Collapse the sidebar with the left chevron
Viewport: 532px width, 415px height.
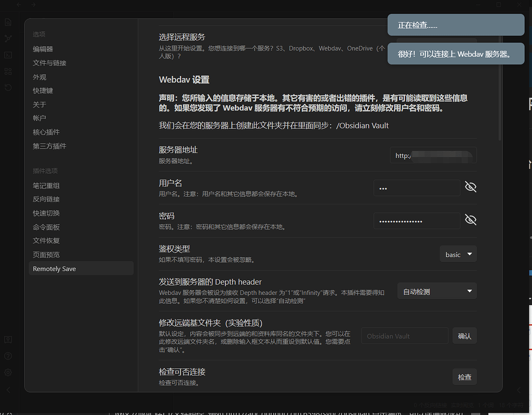pos(8,390)
